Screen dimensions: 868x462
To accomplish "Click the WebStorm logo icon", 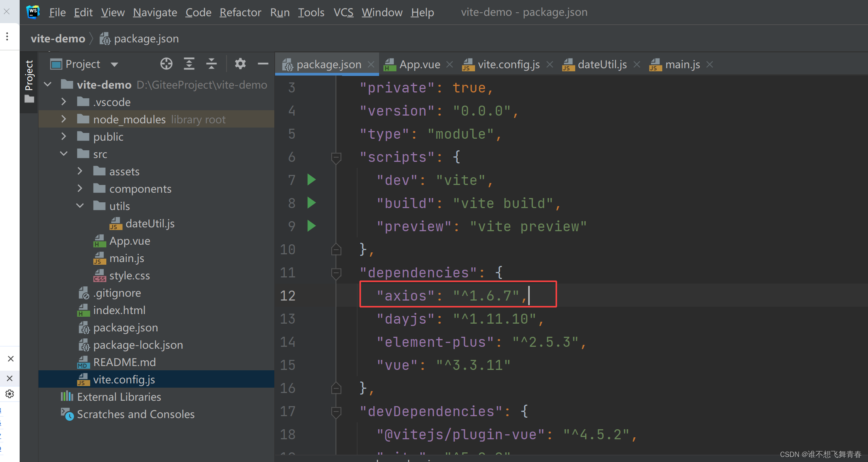I will (33, 12).
